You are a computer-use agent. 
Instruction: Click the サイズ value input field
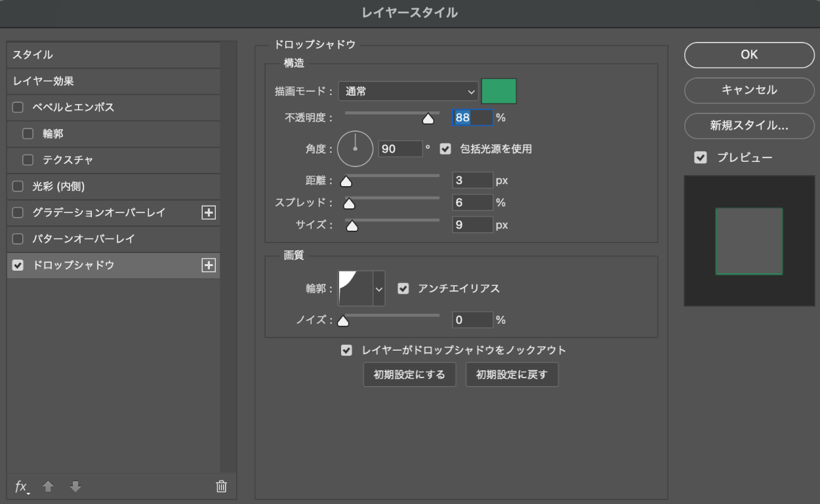[x=472, y=225]
